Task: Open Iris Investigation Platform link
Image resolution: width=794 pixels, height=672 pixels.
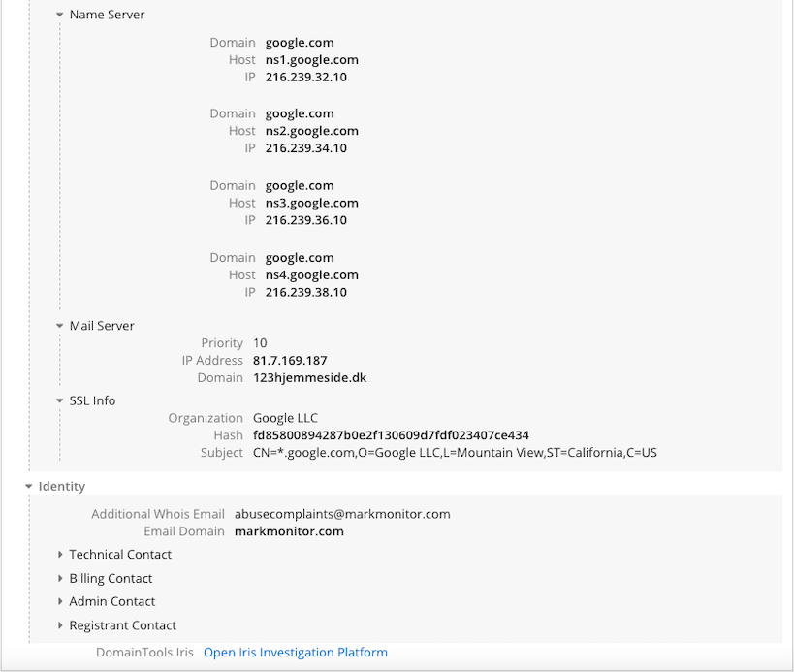Action: 295,653
